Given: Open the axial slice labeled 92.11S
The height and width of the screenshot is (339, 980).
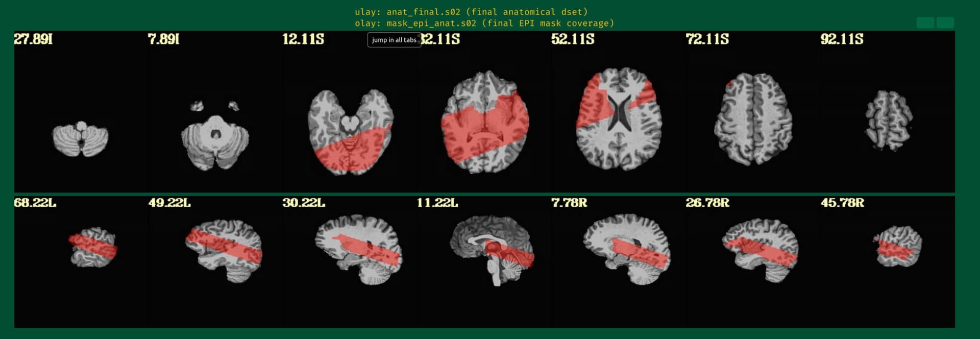Looking at the screenshot, I should 889,120.
